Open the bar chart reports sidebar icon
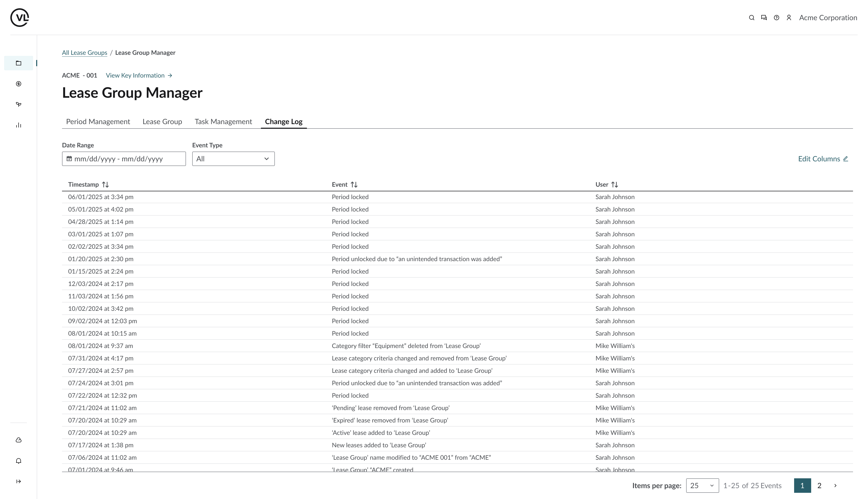The width and height of the screenshot is (868, 499). click(x=19, y=125)
